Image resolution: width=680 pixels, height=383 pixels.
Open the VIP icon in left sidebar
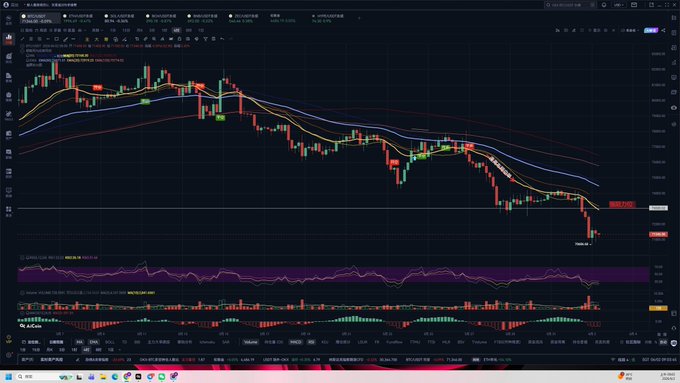[x=9, y=339]
